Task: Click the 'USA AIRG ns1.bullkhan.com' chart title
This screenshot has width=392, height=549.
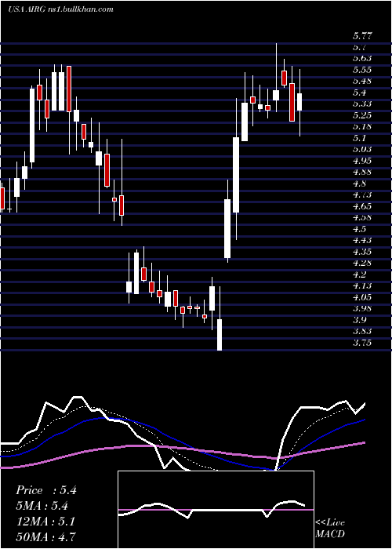Action: coord(60,9)
